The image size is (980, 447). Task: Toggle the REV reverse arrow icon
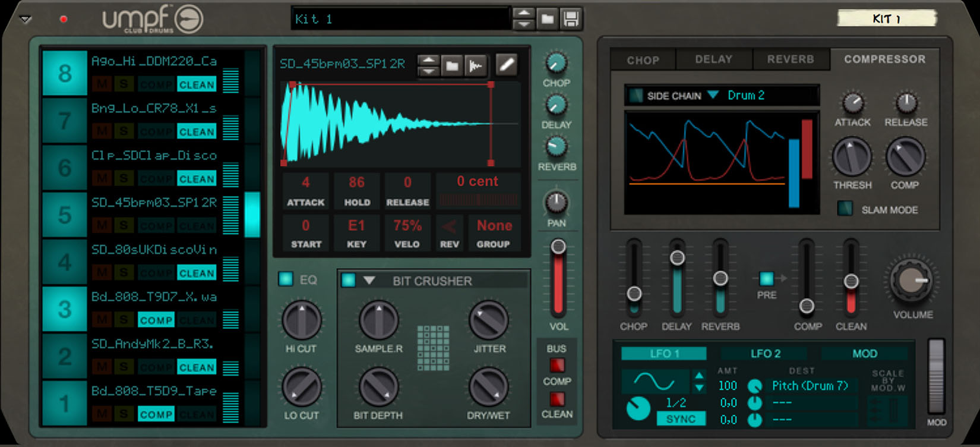[x=449, y=226]
